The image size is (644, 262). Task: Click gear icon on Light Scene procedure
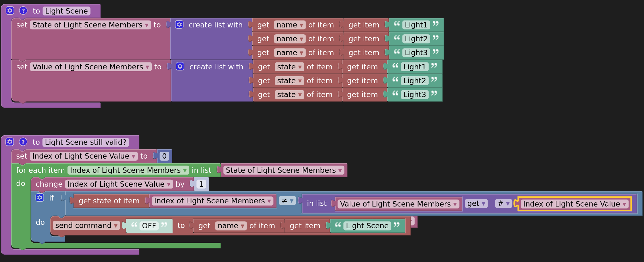[x=10, y=11]
